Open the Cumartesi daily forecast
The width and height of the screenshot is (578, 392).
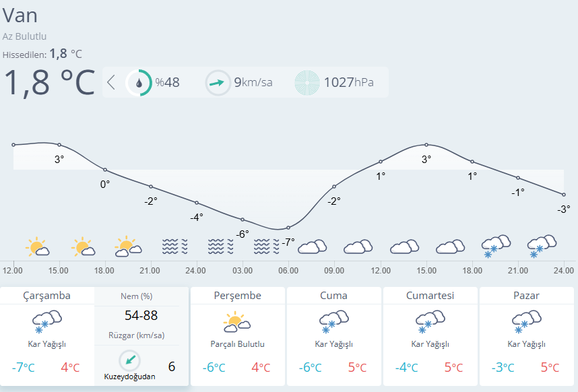430,336
